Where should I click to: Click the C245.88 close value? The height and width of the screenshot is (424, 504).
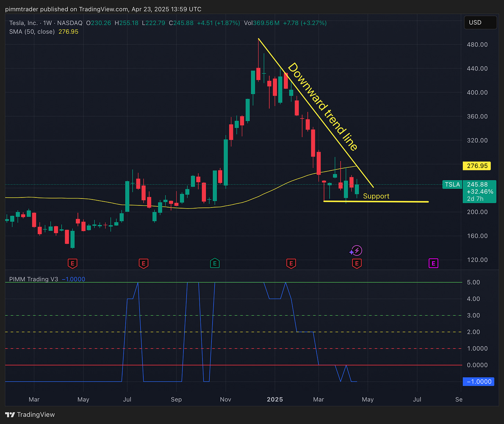tap(181, 23)
